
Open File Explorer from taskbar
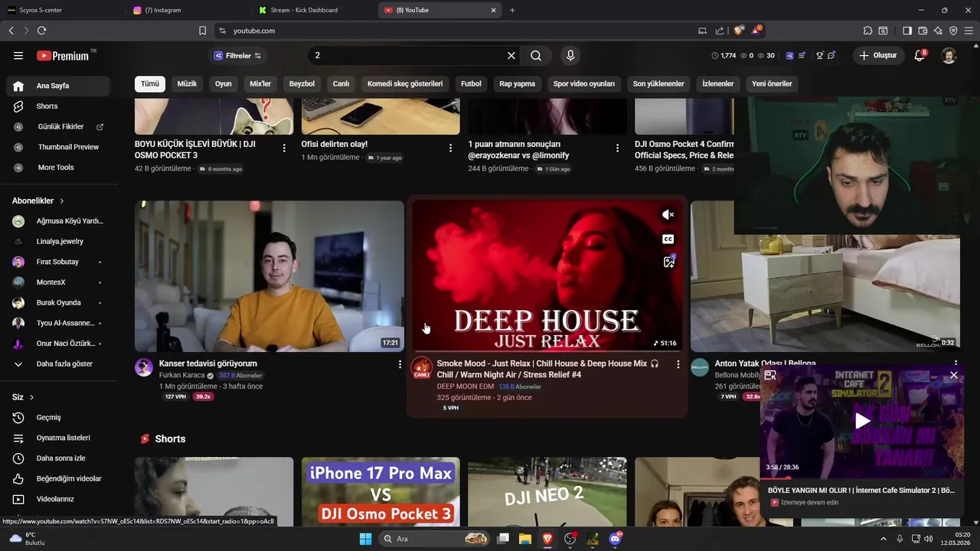pos(525,539)
